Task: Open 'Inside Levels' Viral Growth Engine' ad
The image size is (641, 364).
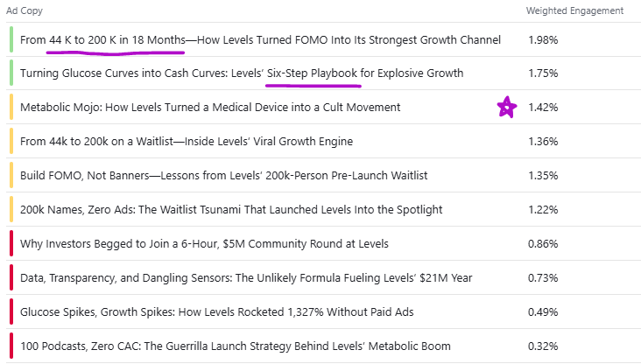Action: click(187, 142)
